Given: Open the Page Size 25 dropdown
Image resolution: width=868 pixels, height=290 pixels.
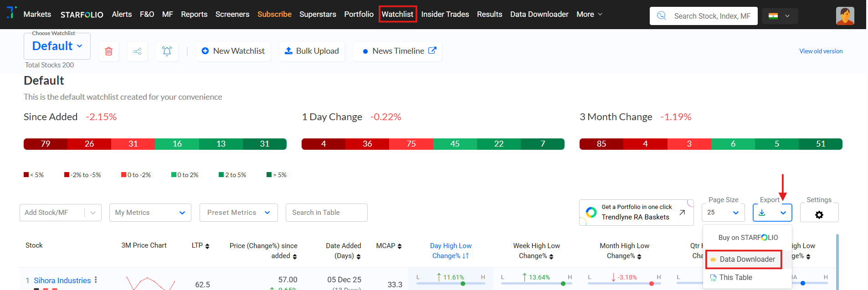Looking at the screenshot, I should click(724, 213).
